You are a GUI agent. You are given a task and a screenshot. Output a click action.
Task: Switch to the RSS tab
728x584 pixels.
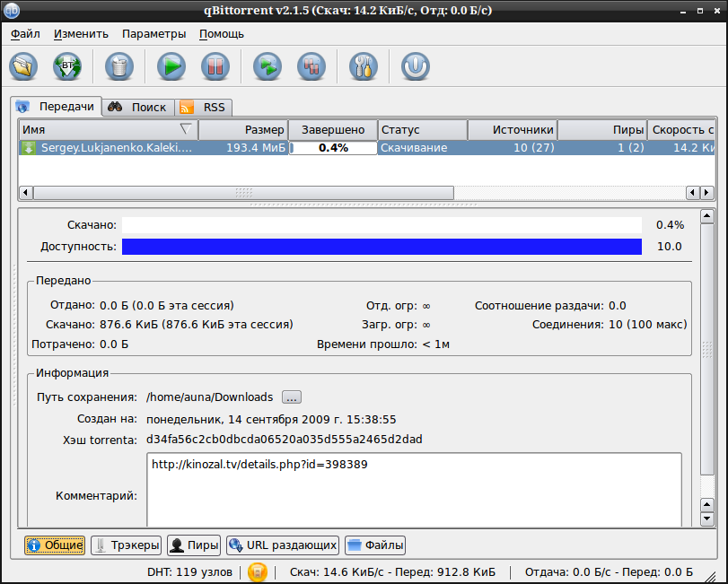click(x=203, y=107)
